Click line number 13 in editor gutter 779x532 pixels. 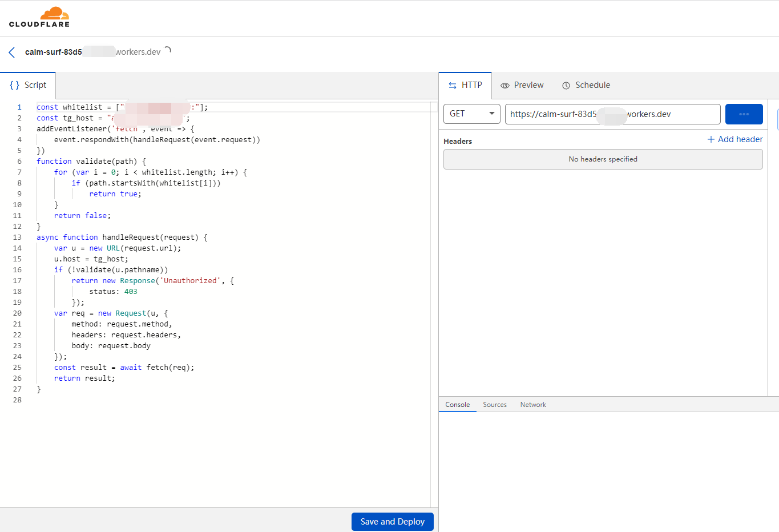17,237
